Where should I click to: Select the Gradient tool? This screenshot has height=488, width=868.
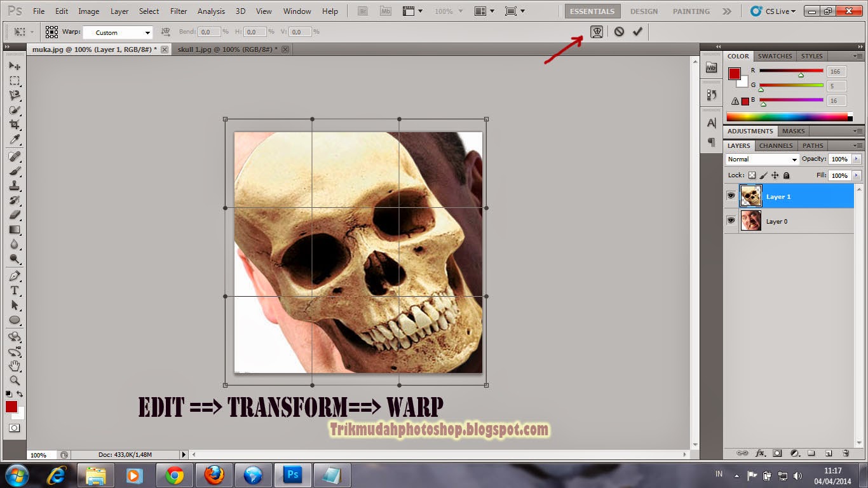click(15, 229)
